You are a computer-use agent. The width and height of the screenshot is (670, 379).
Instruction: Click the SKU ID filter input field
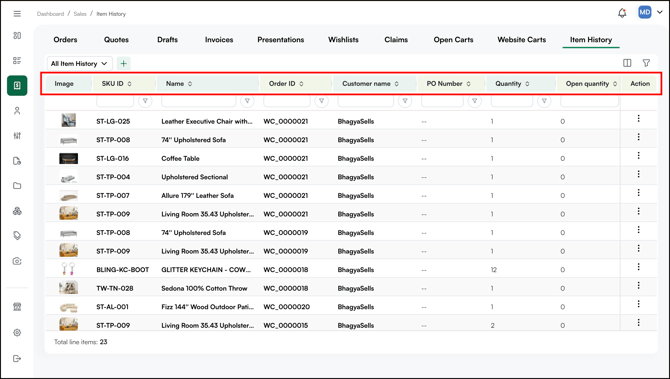(115, 101)
